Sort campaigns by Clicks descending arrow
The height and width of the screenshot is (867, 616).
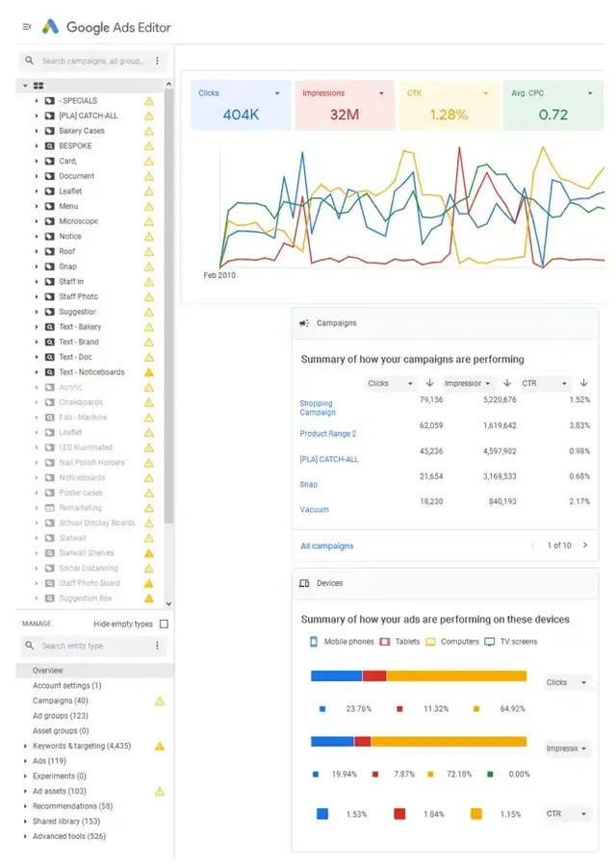click(429, 383)
